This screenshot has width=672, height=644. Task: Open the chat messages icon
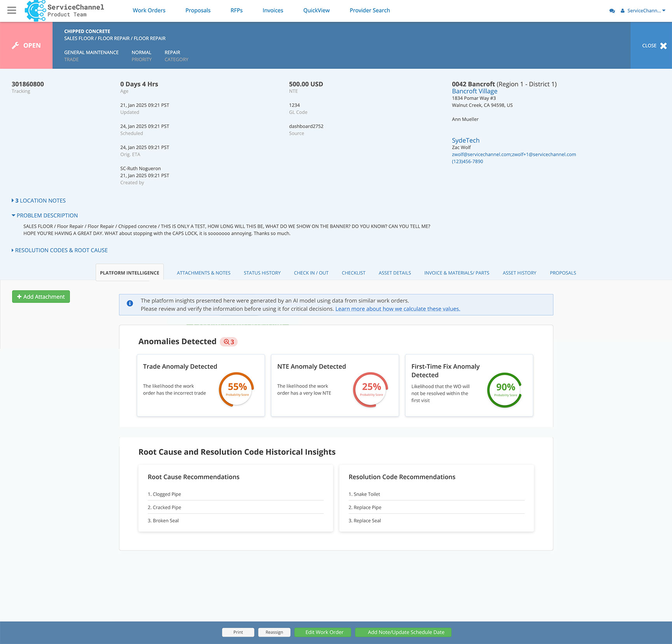(612, 11)
